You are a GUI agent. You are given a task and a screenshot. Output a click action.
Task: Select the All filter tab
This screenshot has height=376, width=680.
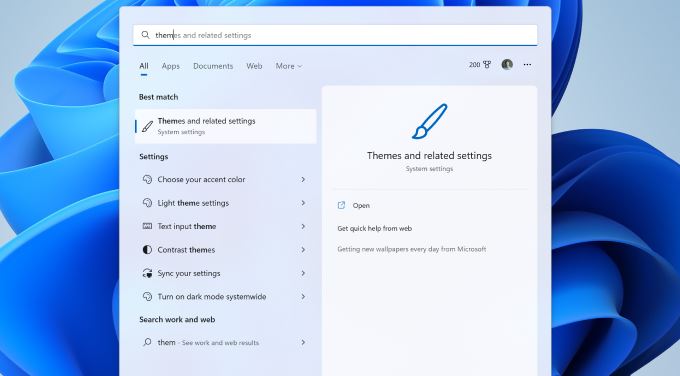(144, 66)
